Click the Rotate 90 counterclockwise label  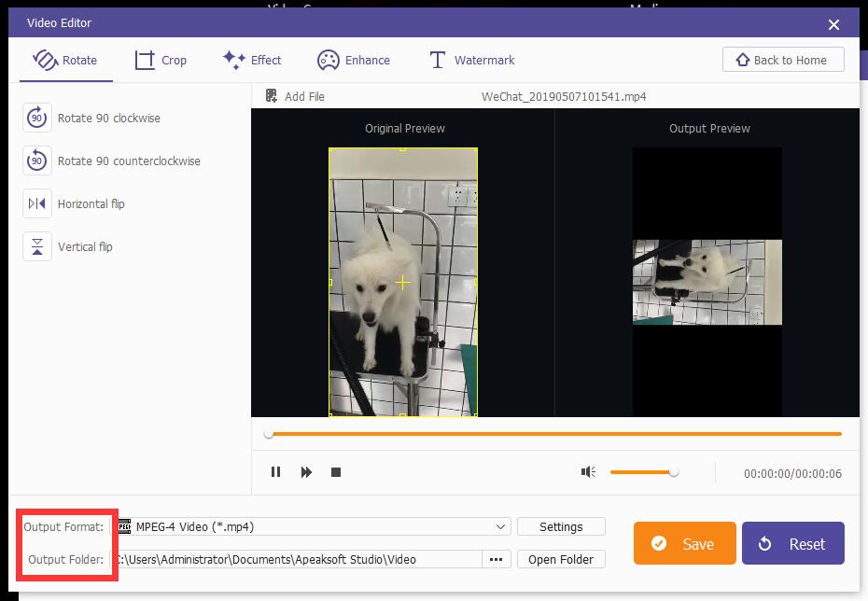pos(129,161)
